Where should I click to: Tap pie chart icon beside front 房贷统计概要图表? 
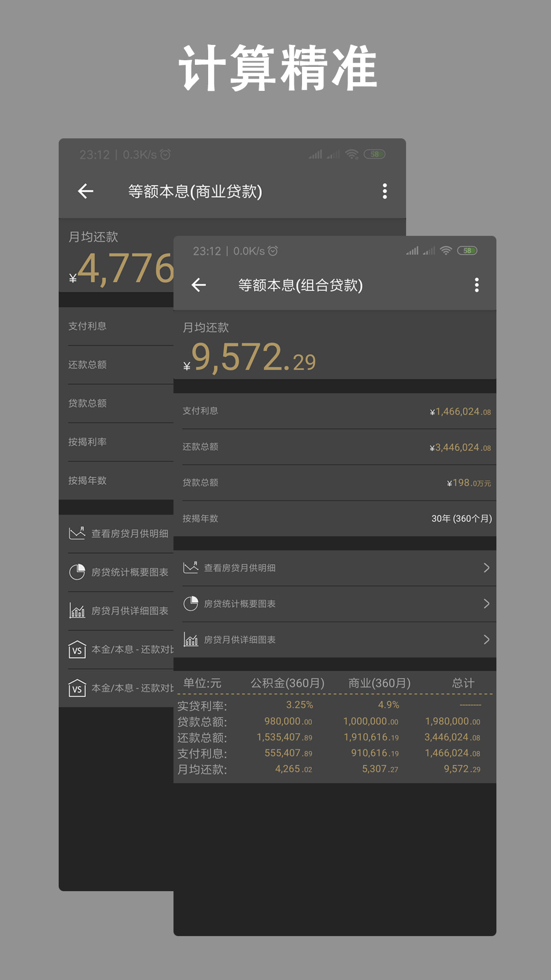click(x=191, y=603)
